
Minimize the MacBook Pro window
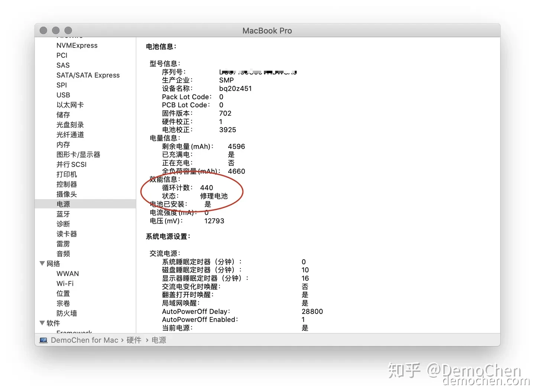(x=56, y=30)
